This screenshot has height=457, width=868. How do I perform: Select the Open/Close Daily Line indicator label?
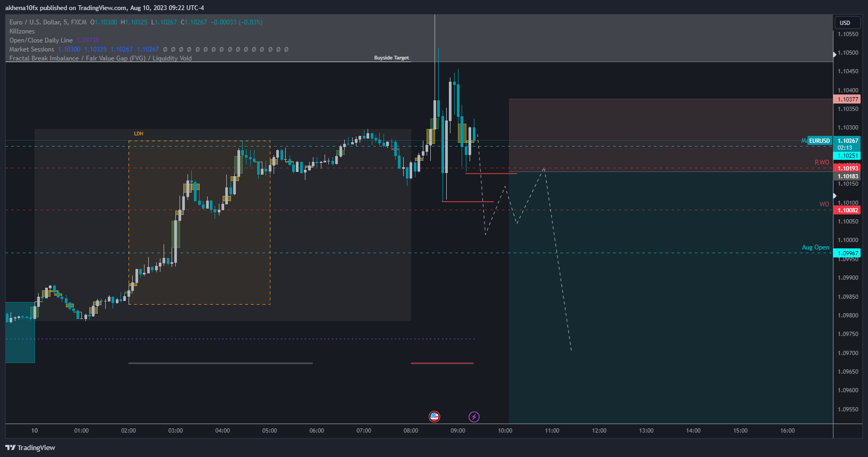(x=41, y=40)
